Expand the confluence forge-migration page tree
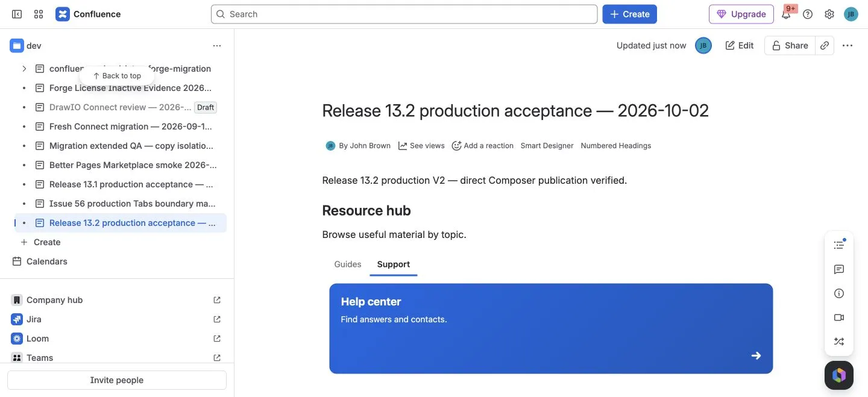Image resolution: width=868 pixels, height=397 pixels. click(24, 69)
